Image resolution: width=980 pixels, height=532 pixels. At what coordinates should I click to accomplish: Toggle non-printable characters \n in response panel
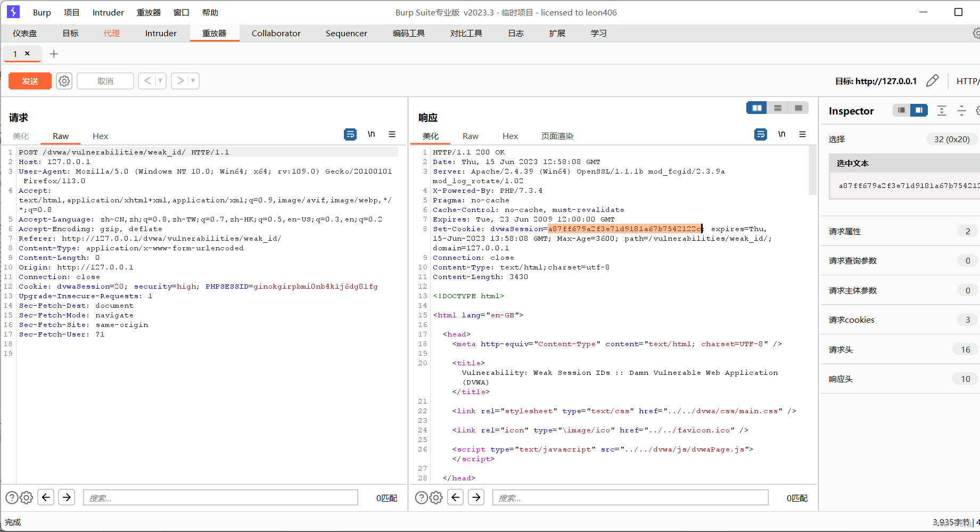tap(781, 134)
